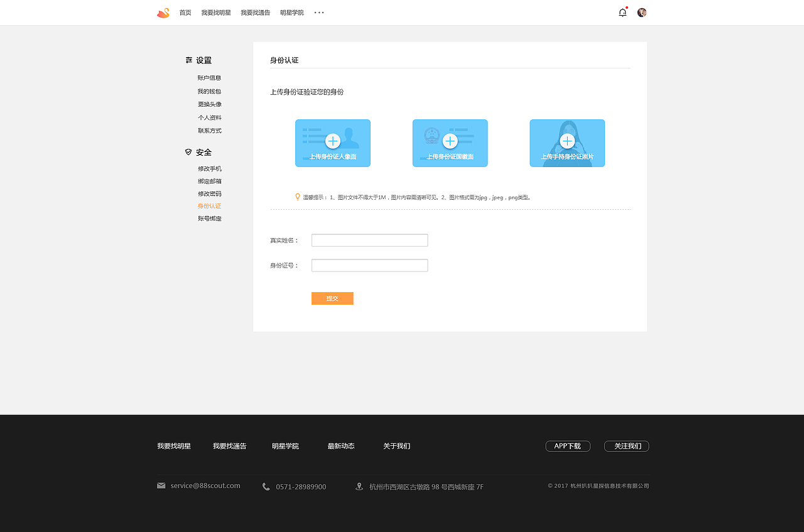Click the 温馨提示 tip text

point(416,197)
